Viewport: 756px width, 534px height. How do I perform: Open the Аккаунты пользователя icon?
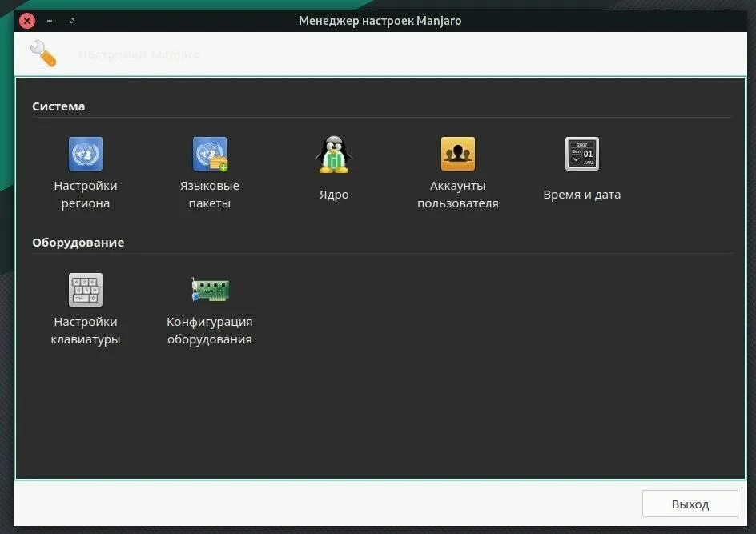click(457, 154)
